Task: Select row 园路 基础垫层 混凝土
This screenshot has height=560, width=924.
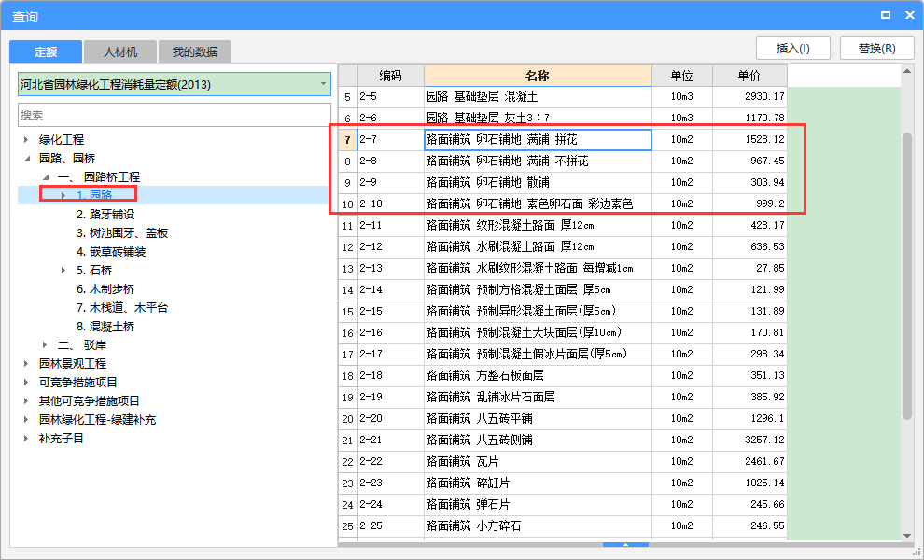Action: point(563,97)
